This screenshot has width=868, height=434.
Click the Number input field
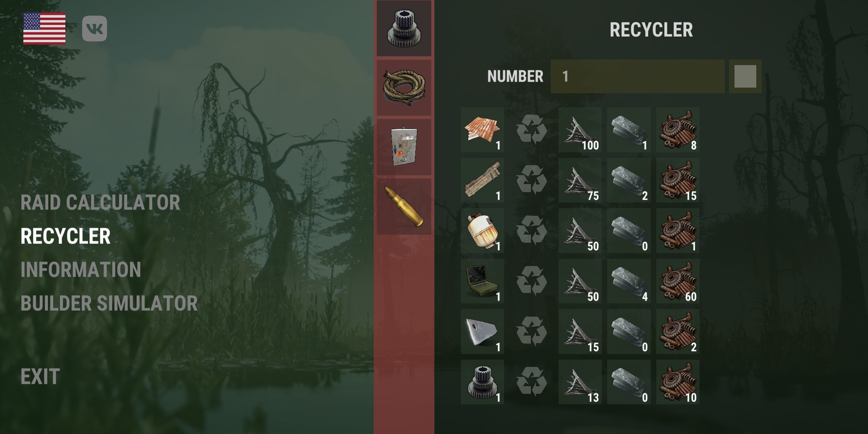[x=638, y=76]
